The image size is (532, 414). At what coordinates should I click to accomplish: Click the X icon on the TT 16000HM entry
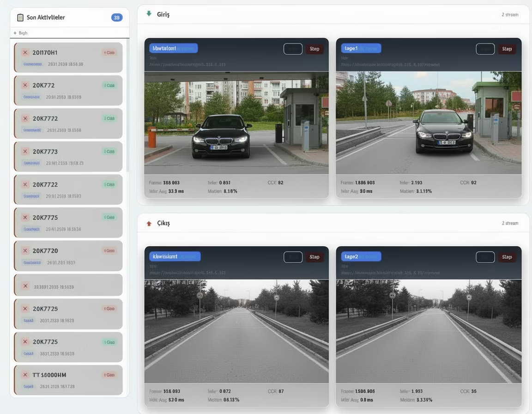pyautogui.click(x=25, y=375)
